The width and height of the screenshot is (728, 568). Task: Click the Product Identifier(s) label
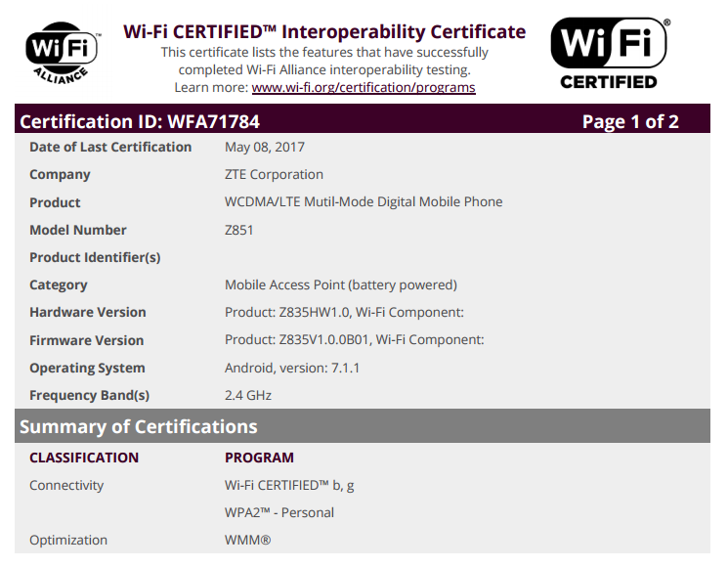click(x=95, y=258)
